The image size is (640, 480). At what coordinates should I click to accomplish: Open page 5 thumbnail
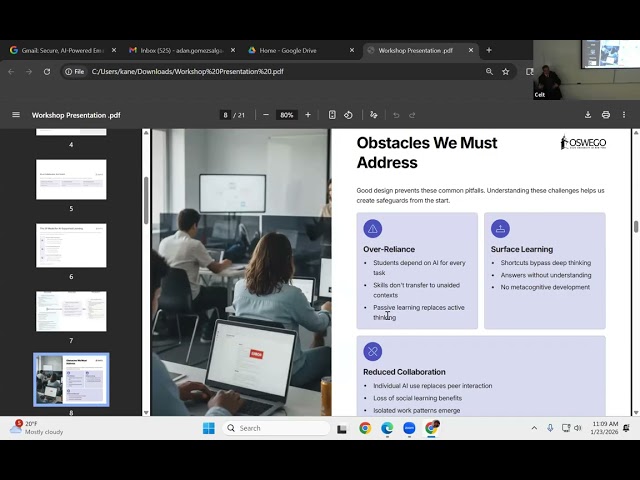[71, 180]
